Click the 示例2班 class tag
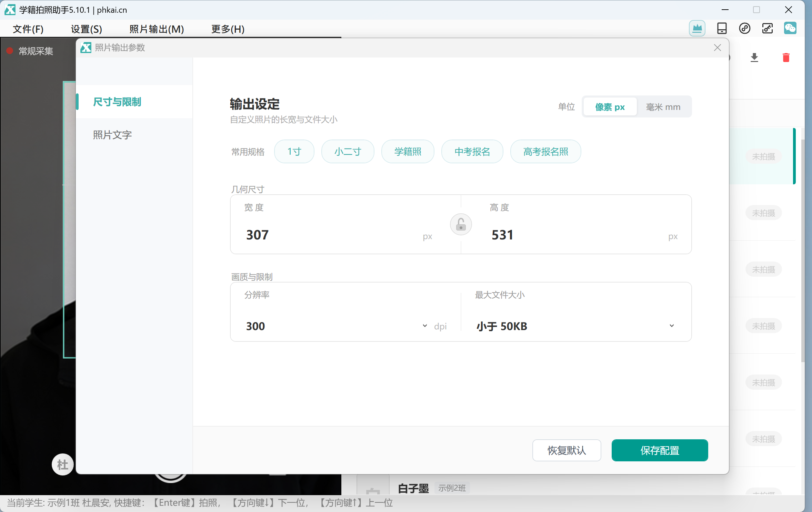 [x=452, y=488]
